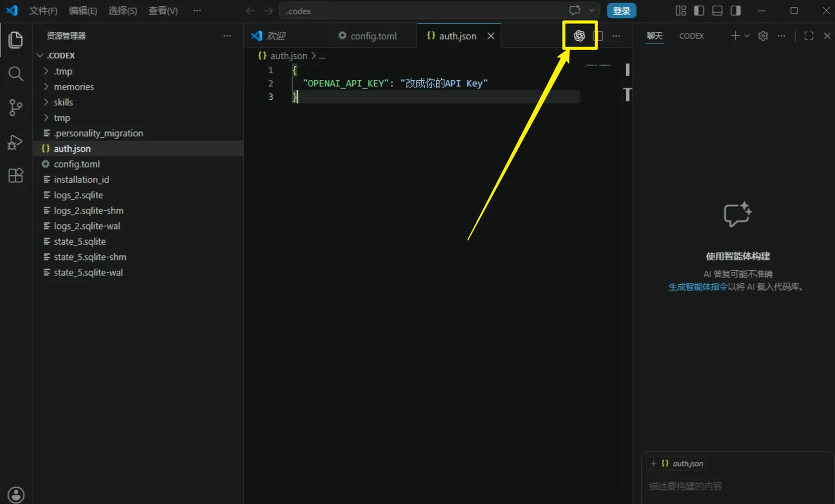Image resolution: width=835 pixels, height=504 pixels.
Task: Switch to the 聊天 chat tab
Action: [x=654, y=36]
